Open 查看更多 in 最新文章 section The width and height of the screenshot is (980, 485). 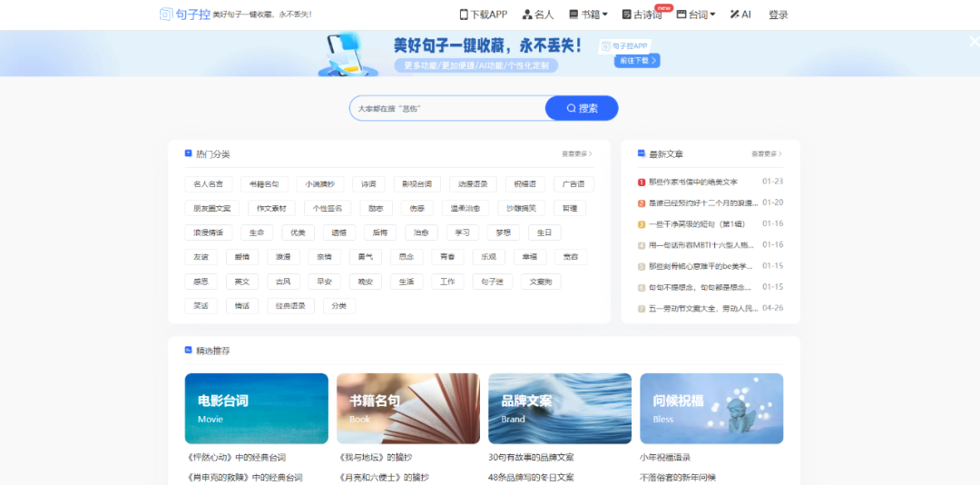point(767,153)
